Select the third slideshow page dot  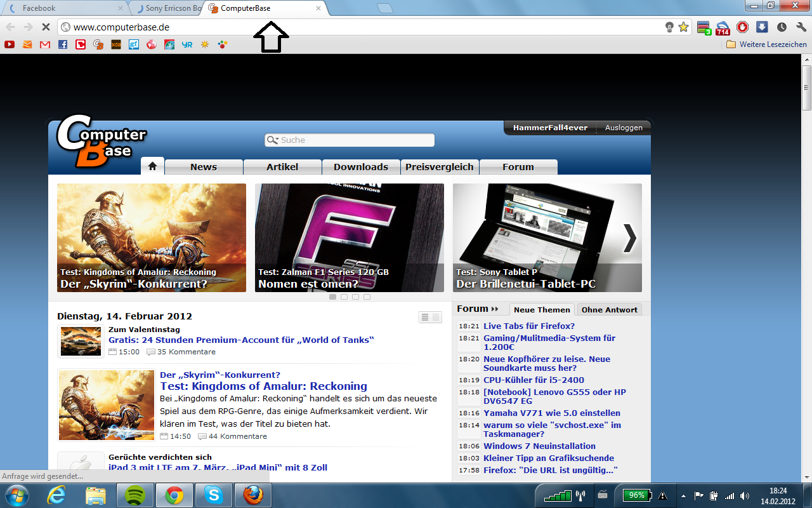pos(356,297)
